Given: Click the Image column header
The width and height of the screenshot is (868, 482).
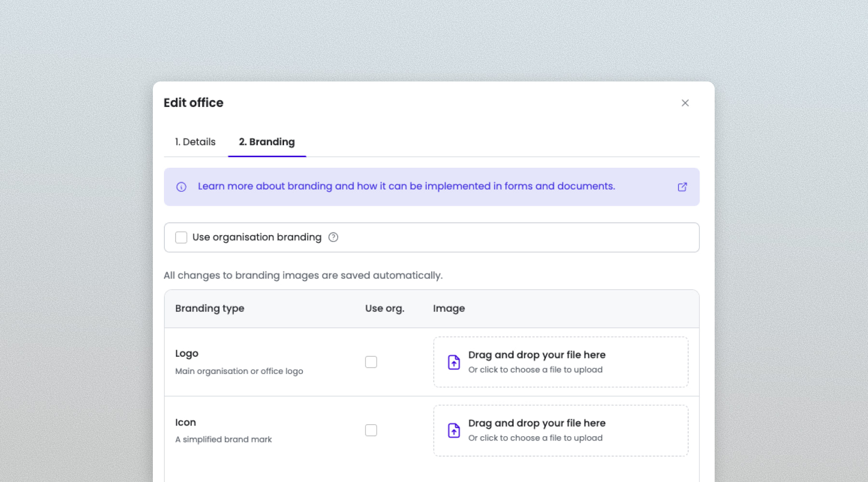Looking at the screenshot, I should tap(448, 308).
